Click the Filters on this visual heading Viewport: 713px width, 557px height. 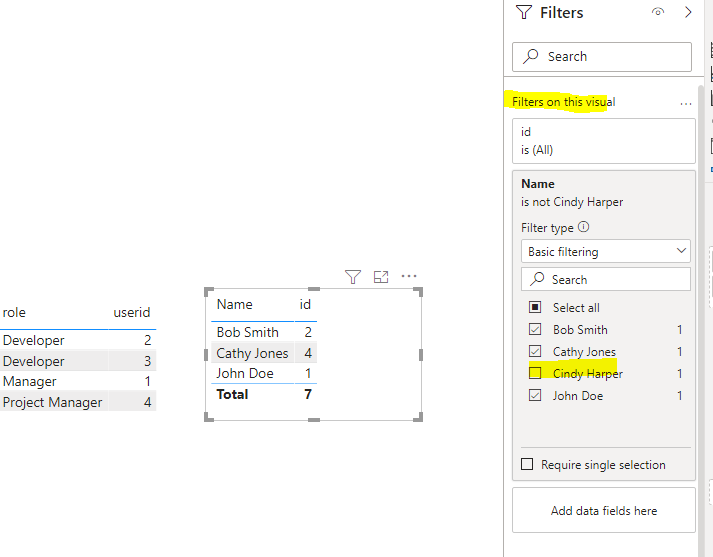(x=563, y=102)
